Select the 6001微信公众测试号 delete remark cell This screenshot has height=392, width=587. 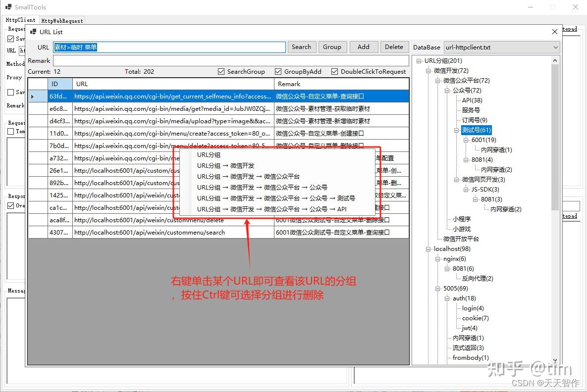[341, 220]
